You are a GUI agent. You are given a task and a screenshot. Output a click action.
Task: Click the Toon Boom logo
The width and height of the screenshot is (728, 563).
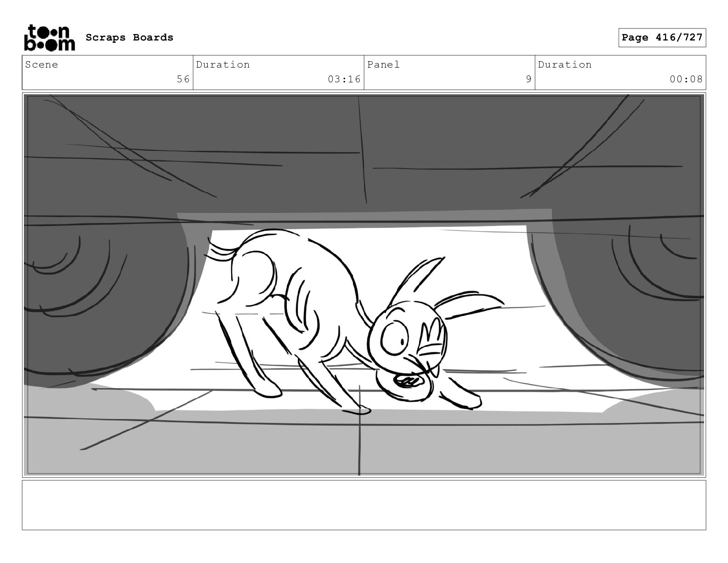(x=49, y=38)
